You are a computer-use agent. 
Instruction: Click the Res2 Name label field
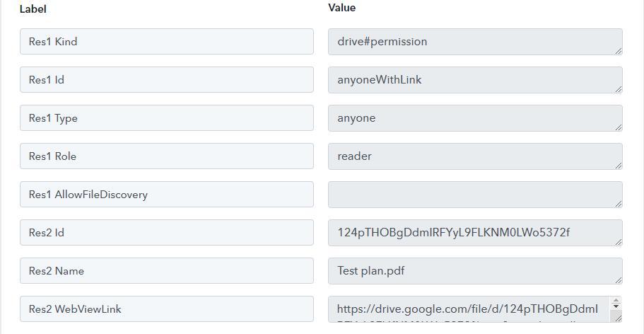[167, 271]
